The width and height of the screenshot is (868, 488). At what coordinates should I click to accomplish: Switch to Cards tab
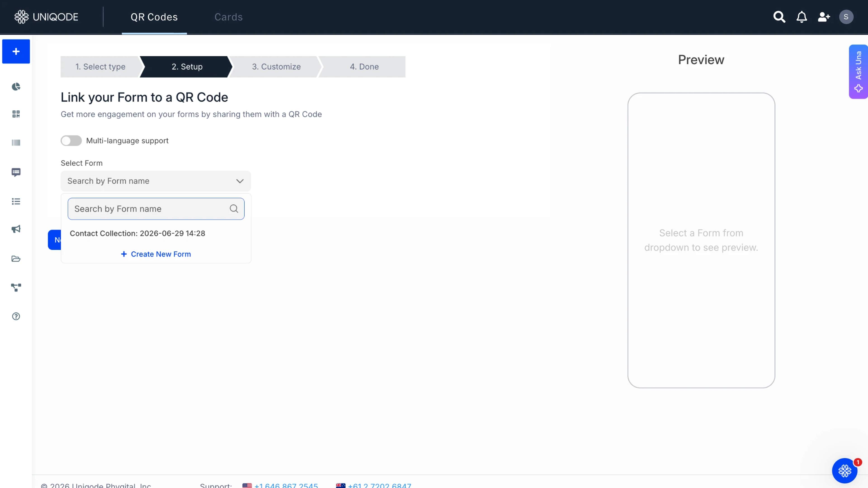229,17
